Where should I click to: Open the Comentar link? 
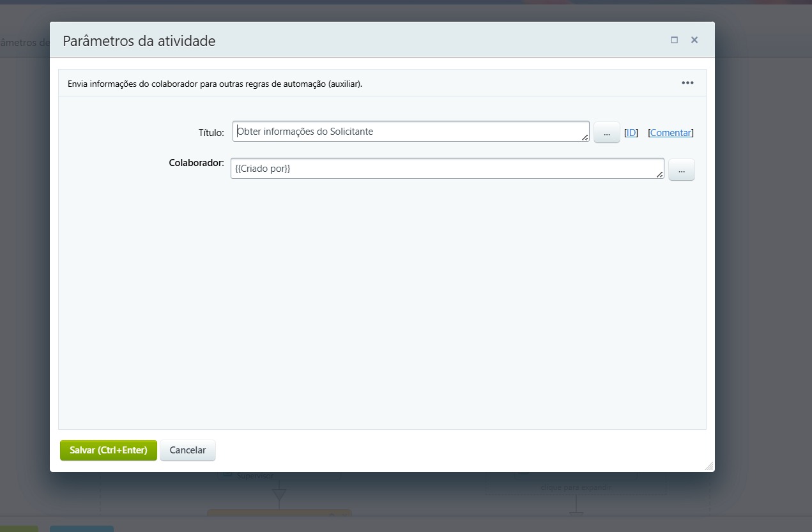point(670,133)
